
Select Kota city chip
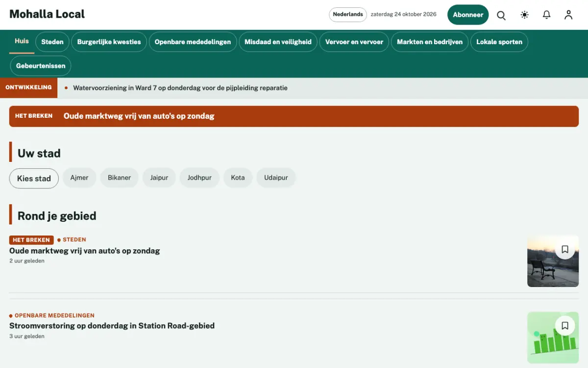(238, 178)
